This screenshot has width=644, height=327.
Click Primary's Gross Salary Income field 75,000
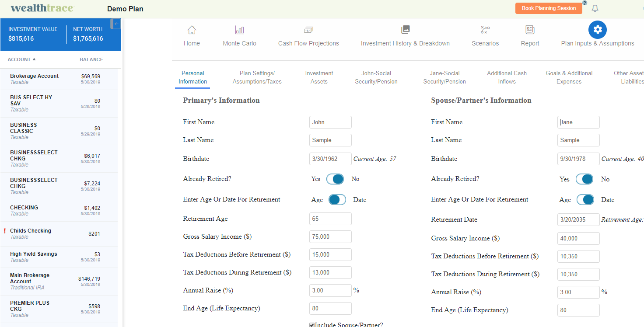point(330,237)
